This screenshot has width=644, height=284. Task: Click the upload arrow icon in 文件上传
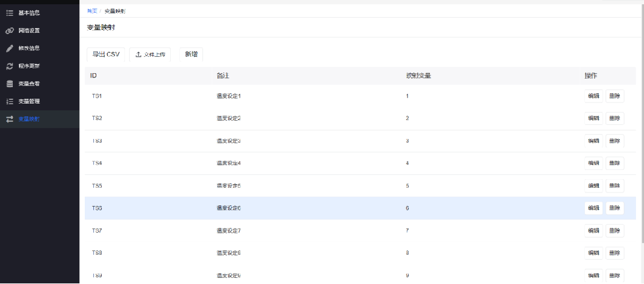click(138, 55)
